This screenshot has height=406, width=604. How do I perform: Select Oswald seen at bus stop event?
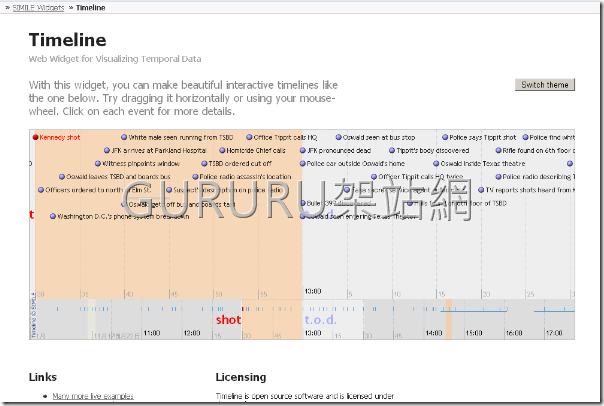tap(375, 138)
